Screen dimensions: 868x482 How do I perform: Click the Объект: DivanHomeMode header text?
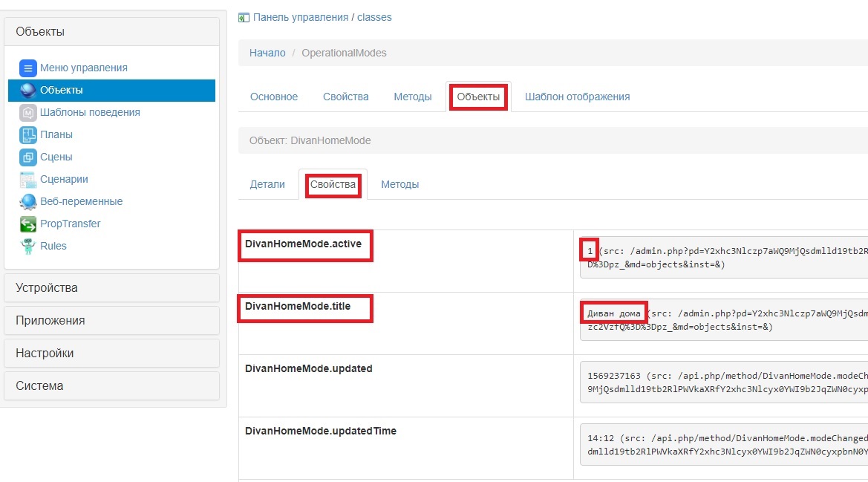click(x=310, y=140)
